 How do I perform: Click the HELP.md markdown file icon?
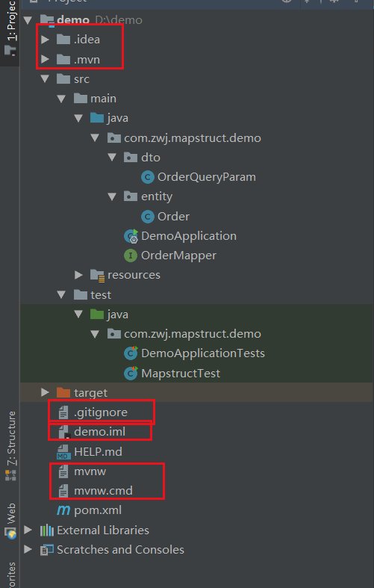pyautogui.click(x=63, y=451)
